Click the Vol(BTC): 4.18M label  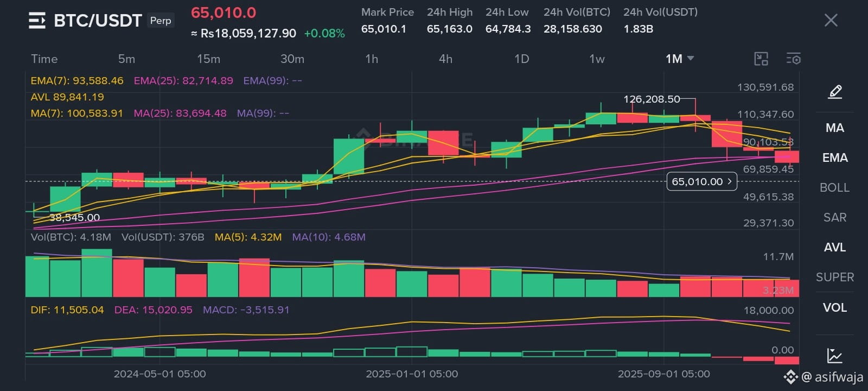pos(71,237)
